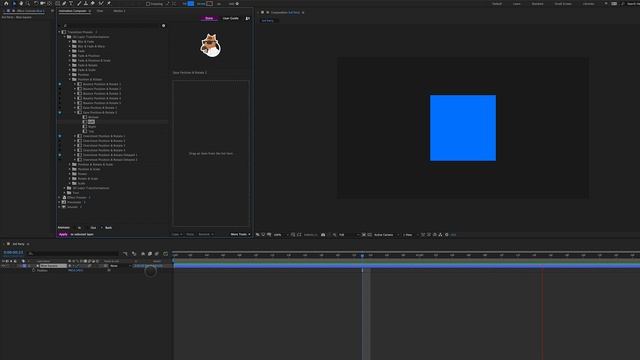Image resolution: width=640 pixels, height=360 pixels.
Task: Click the Position stopwatch icon in the timeline
Action: tap(34, 270)
